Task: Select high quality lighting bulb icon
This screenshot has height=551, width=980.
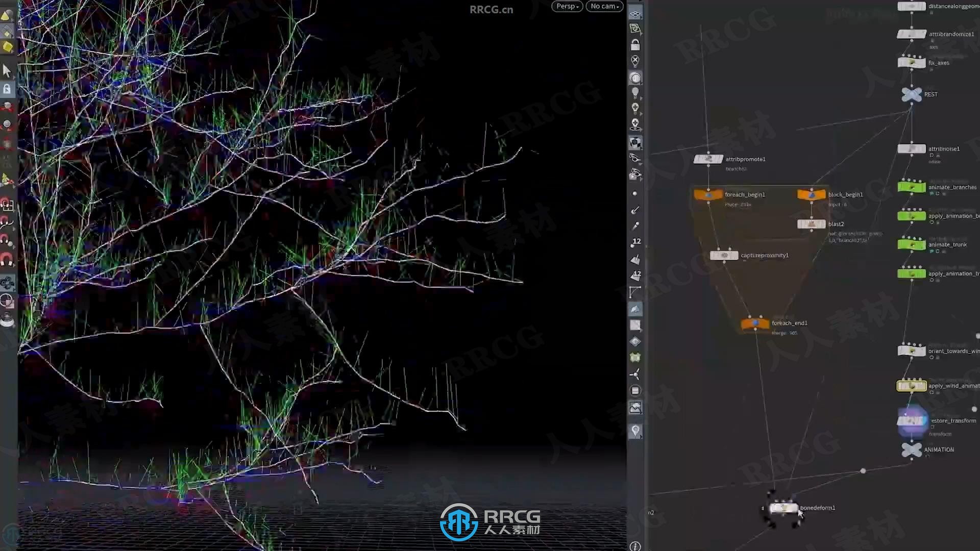Action: 635,108
